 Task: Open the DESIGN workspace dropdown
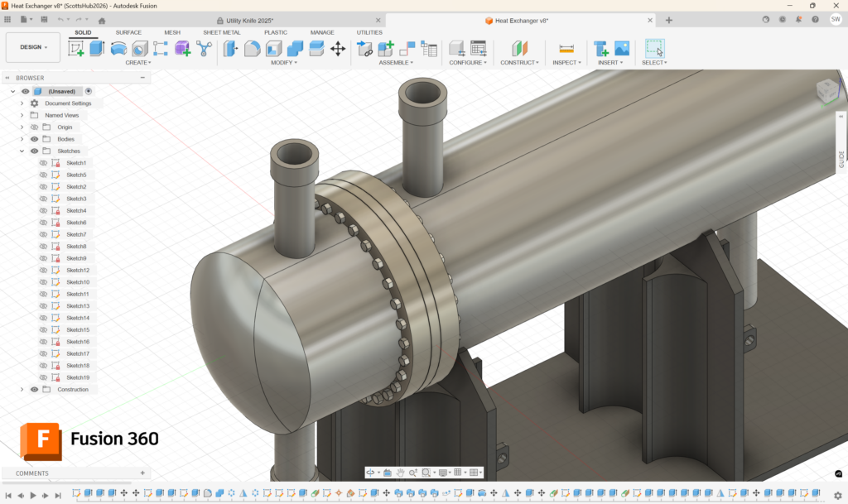pos(33,47)
